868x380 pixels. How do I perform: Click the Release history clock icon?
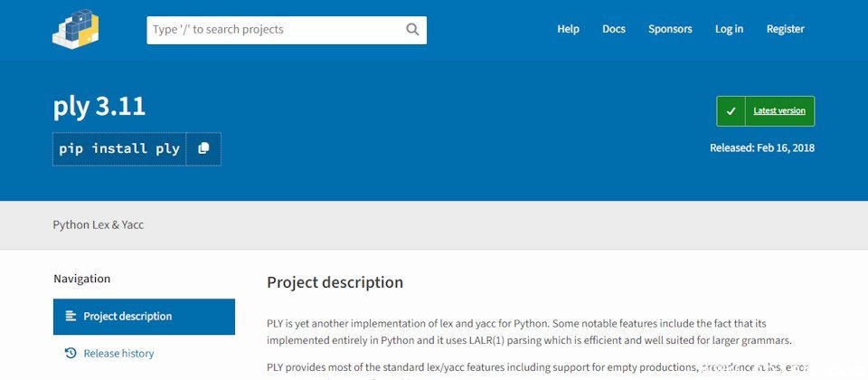coord(71,354)
